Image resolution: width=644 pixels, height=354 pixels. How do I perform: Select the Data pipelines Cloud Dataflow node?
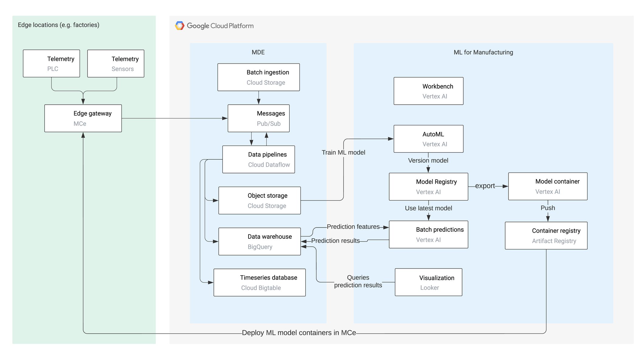click(259, 159)
